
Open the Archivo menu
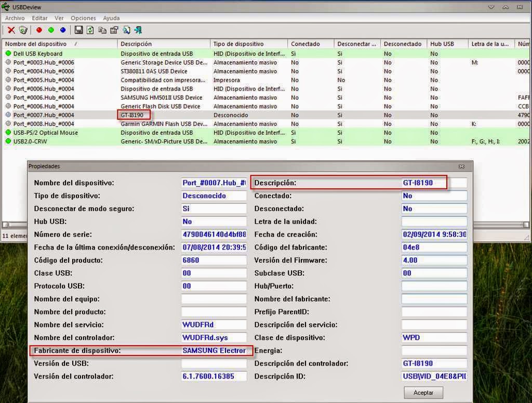(x=15, y=18)
